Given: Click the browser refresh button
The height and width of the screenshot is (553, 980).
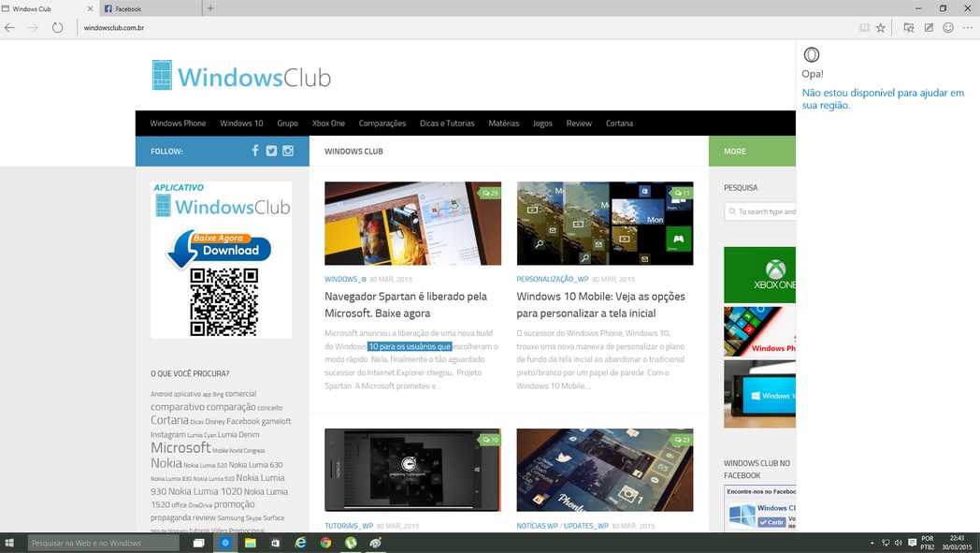Looking at the screenshot, I should (x=57, y=28).
